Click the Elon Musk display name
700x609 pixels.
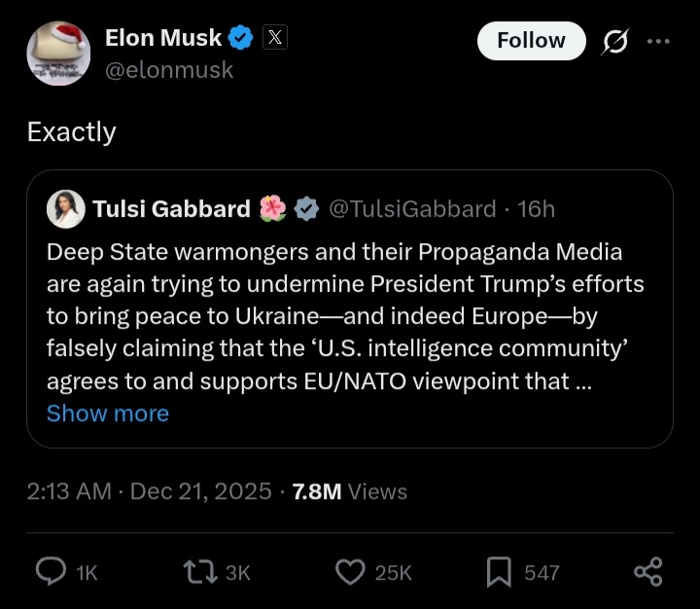[x=163, y=38]
